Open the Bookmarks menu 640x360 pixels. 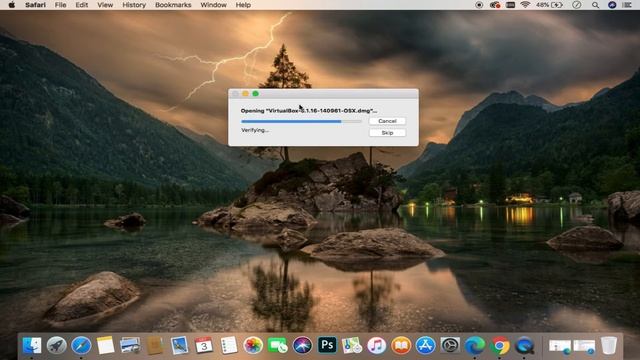tap(173, 5)
